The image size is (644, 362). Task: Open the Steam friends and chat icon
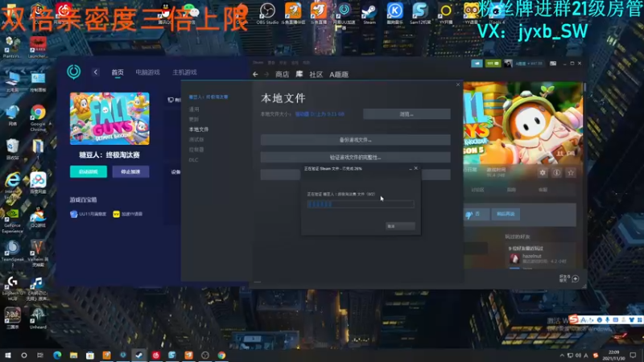[575, 278]
